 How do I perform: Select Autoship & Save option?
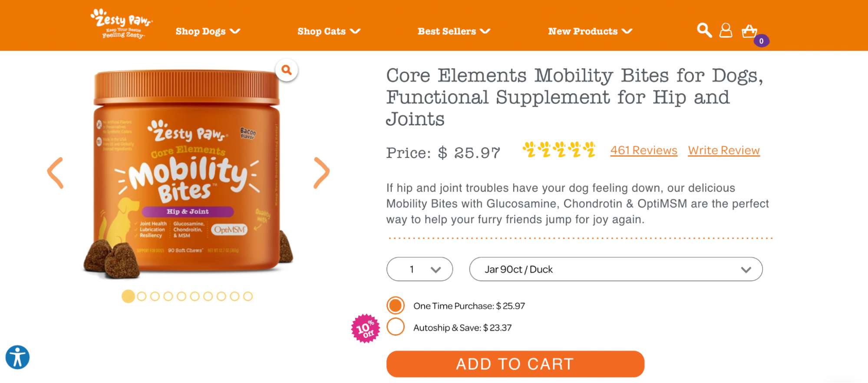pyautogui.click(x=396, y=327)
